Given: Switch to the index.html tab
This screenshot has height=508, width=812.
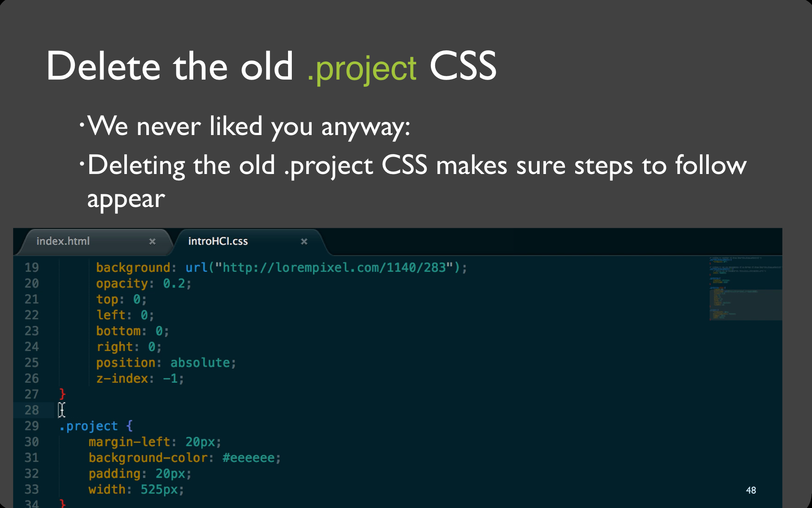Looking at the screenshot, I should pos(63,241).
